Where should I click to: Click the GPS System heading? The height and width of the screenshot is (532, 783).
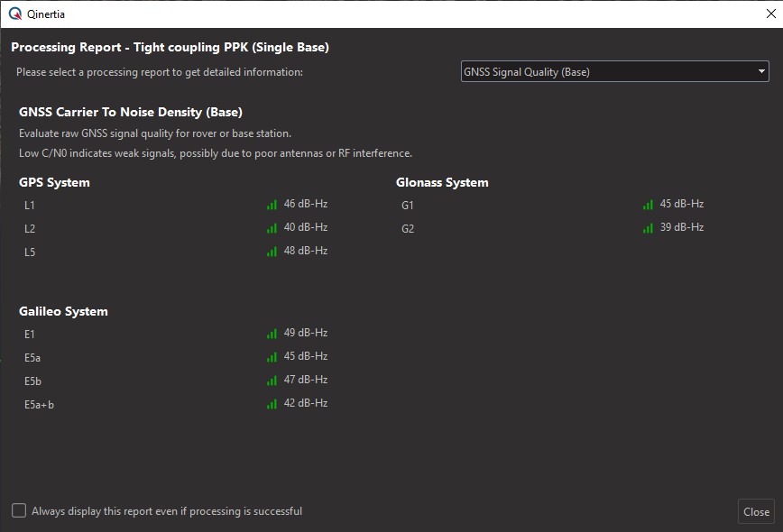(x=54, y=182)
